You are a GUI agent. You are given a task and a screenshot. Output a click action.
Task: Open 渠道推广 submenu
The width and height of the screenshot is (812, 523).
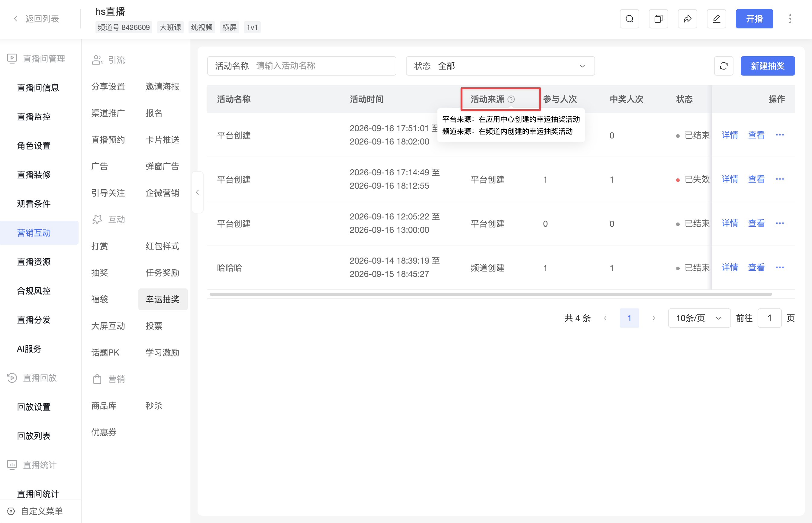point(108,113)
